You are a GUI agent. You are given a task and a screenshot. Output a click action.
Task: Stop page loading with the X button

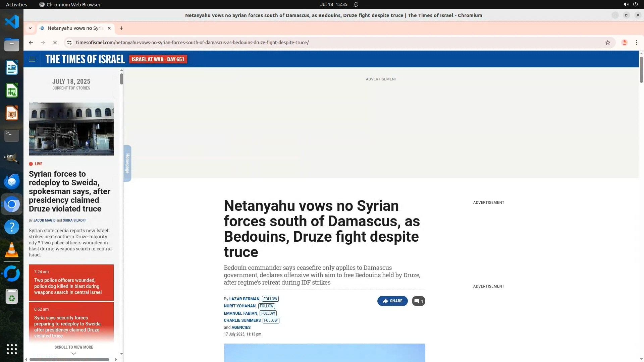(55, 43)
